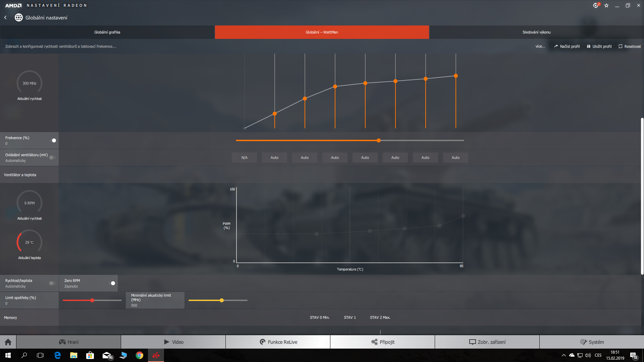Image resolution: width=644 pixels, height=362 pixels.
Task: Toggle Ovládání ventilátoru (mV) switch
Action: (x=52, y=158)
